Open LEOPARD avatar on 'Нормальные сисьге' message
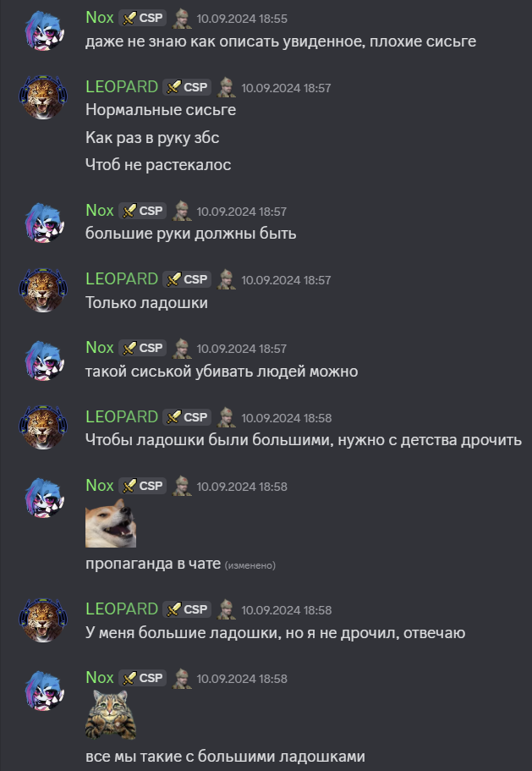The height and width of the screenshot is (771, 532). pos(43,97)
